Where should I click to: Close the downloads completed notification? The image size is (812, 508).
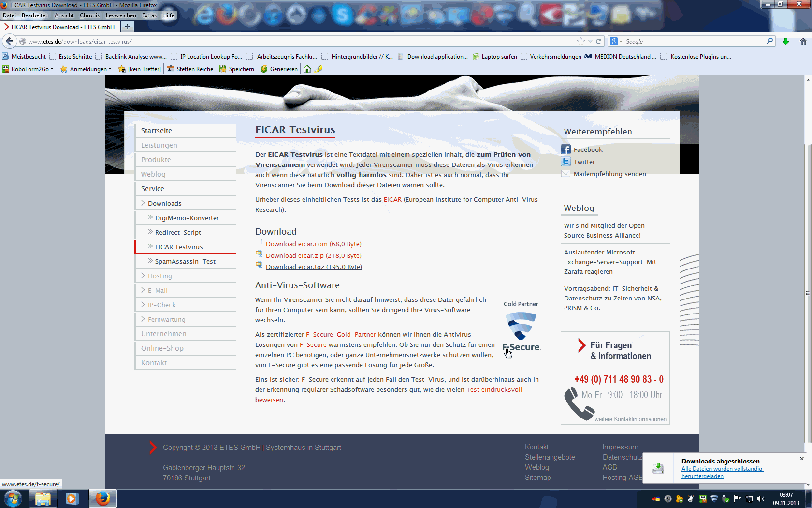[x=801, y=459]
